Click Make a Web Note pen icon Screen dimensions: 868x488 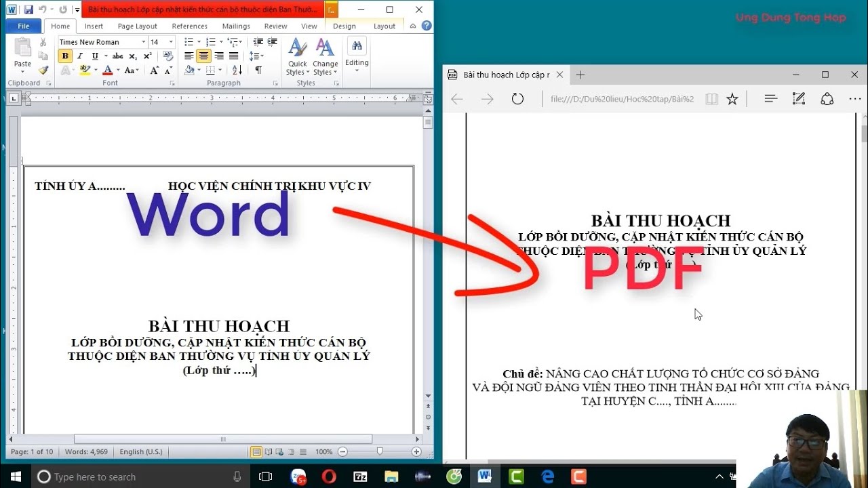click(799, 99)
